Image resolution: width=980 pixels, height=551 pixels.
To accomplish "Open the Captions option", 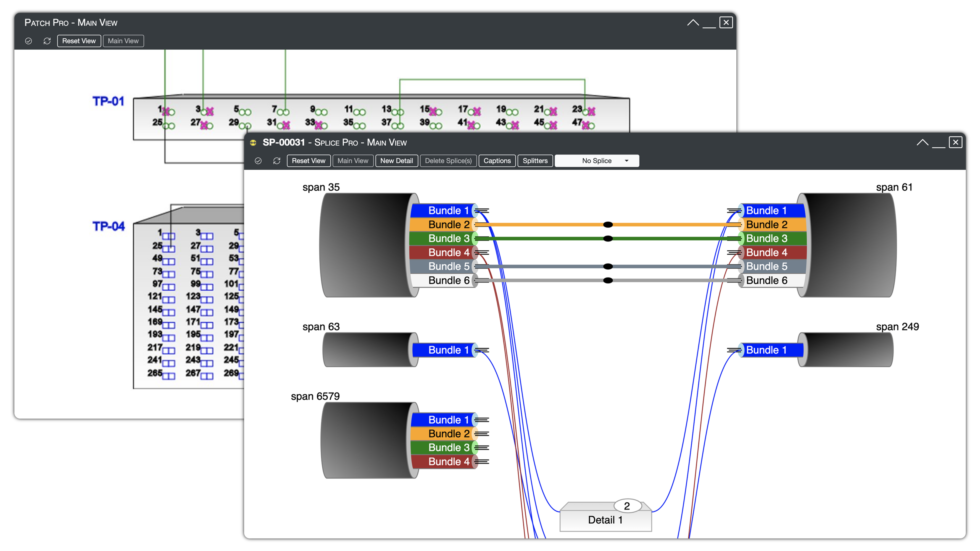I will point(497,161).
